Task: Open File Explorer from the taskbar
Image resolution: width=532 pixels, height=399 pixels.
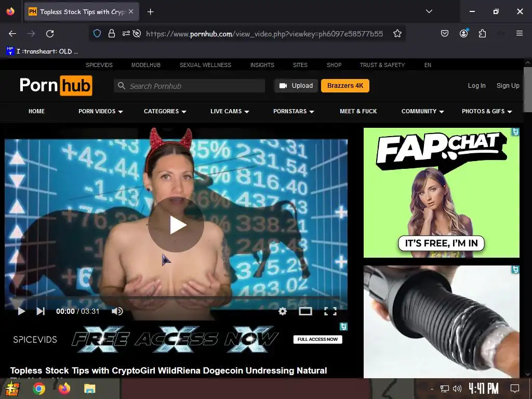Action: point(89,389)
